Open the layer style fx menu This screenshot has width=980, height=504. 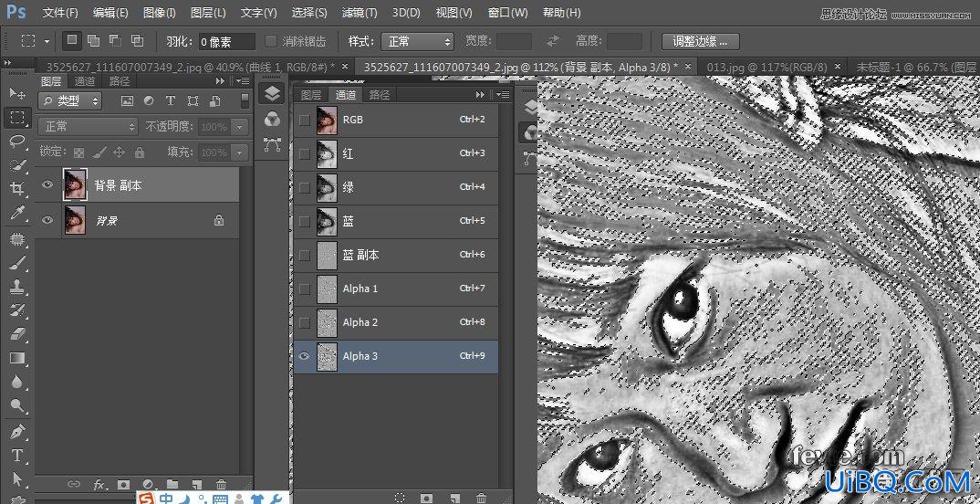[x=99, y=484]
